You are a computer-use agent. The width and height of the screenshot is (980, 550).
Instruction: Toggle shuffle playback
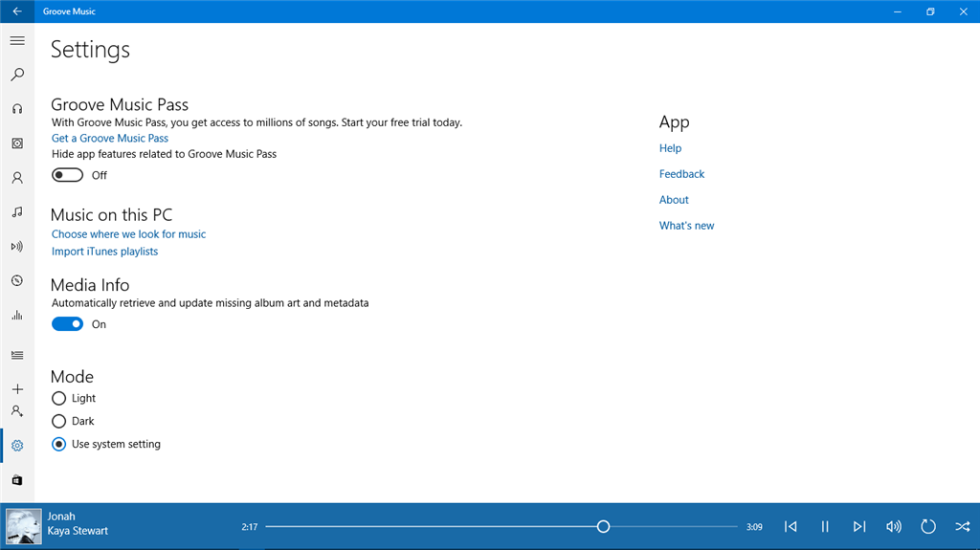pyautogui.click(x=963, y=527)
